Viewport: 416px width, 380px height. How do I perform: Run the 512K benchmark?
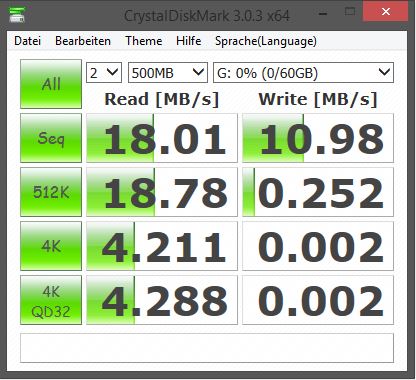[51, 192]
